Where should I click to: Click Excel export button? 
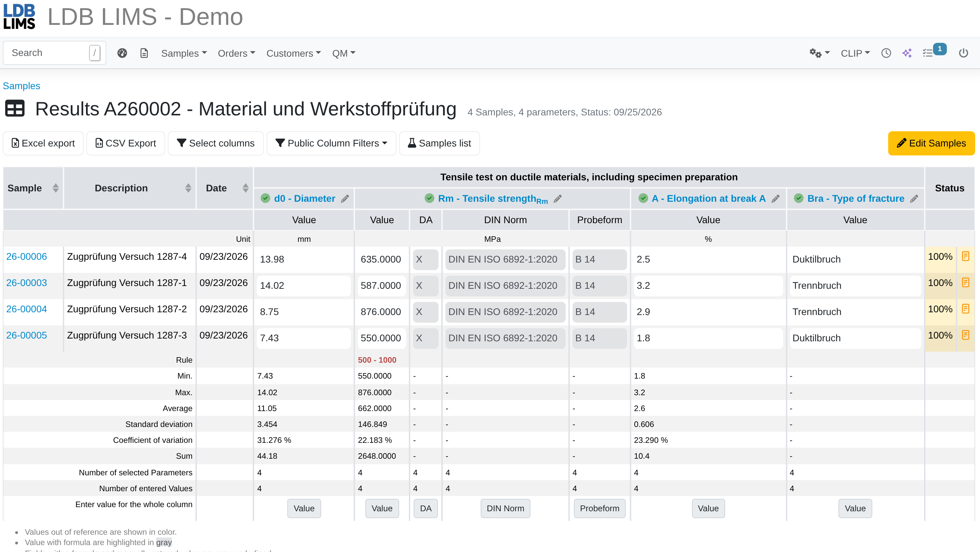tap(44, 143)
